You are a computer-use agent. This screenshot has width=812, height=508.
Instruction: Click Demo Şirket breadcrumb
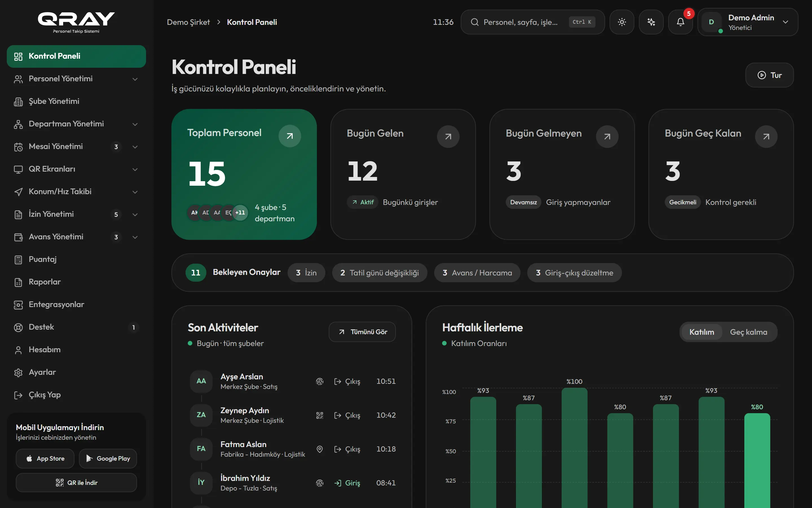click(x=188, y=22)
